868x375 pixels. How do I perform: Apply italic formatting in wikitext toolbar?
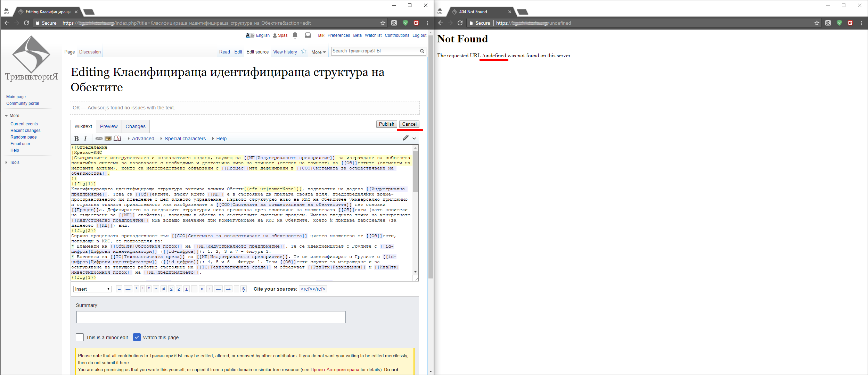[x=85, y=139]
